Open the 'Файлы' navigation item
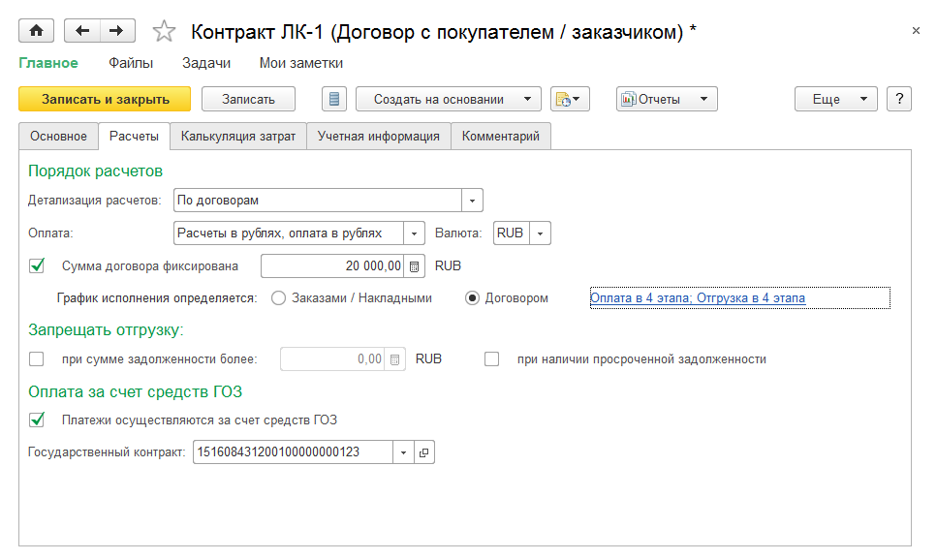The height and width of the screenshot is (560, 937). click(130, 63)
